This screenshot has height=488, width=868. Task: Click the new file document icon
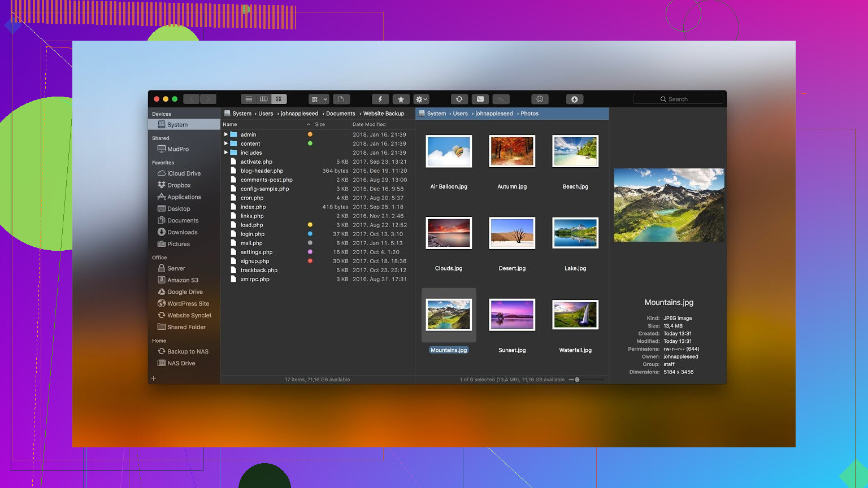[x=341, y=99]
